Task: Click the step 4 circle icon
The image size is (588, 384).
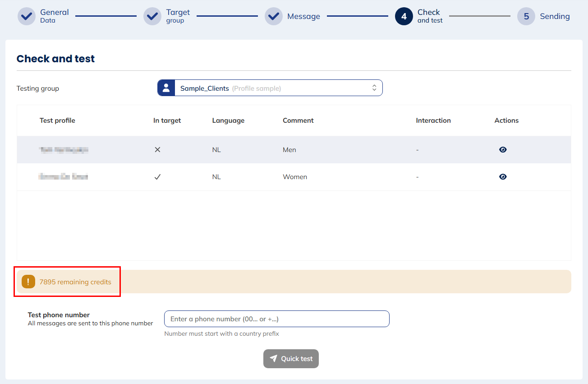Action: click(x=404, y=16)
